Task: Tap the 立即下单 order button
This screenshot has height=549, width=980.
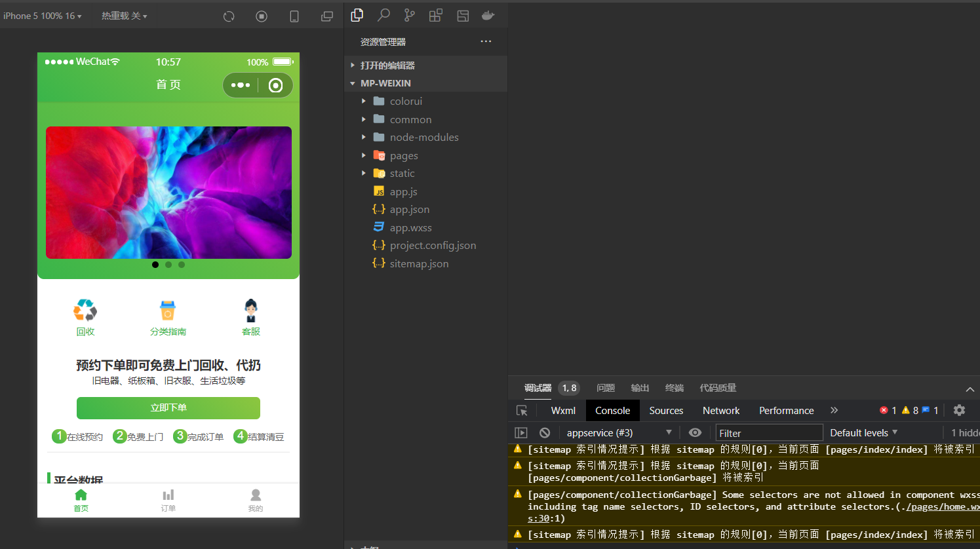Action: 168,407
